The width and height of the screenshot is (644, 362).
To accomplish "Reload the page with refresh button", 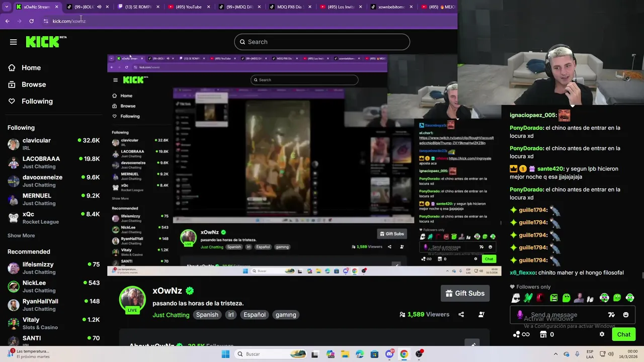I will [x=31, y=21].
